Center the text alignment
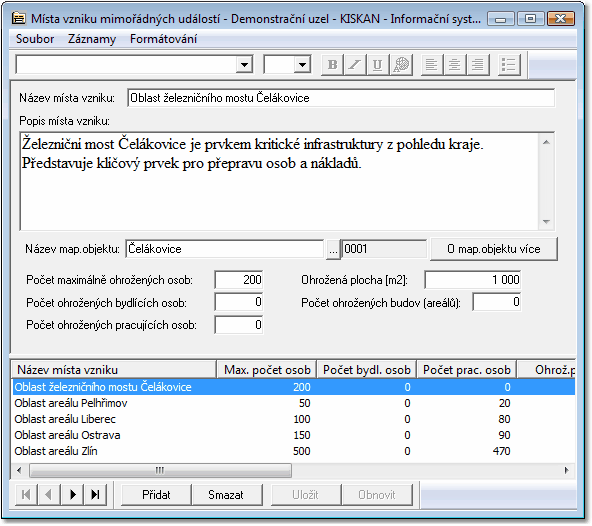This screenshot has height=526, width=592. click(x=454, y=65)
